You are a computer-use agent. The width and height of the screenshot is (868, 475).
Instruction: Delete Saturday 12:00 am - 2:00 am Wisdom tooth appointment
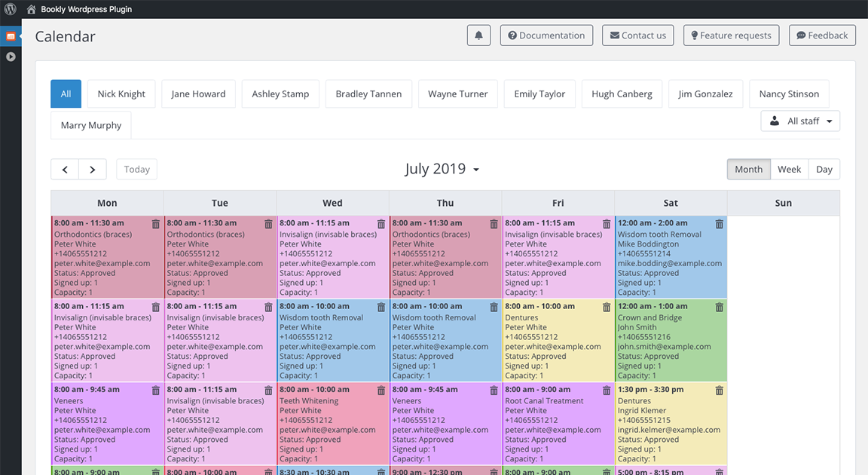coord(719,224)
